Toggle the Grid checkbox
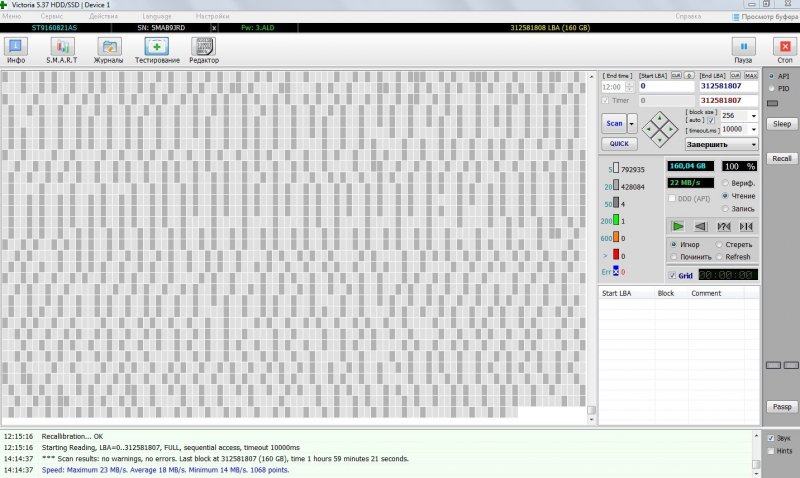The width and height of the screenshot is (800, 478). (x=672, y=275)
